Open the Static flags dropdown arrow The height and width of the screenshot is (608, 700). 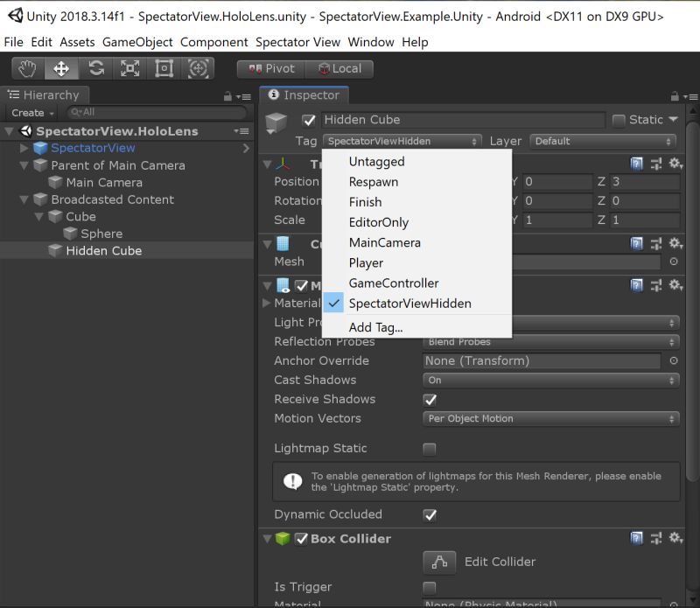(x=673, y=119)
